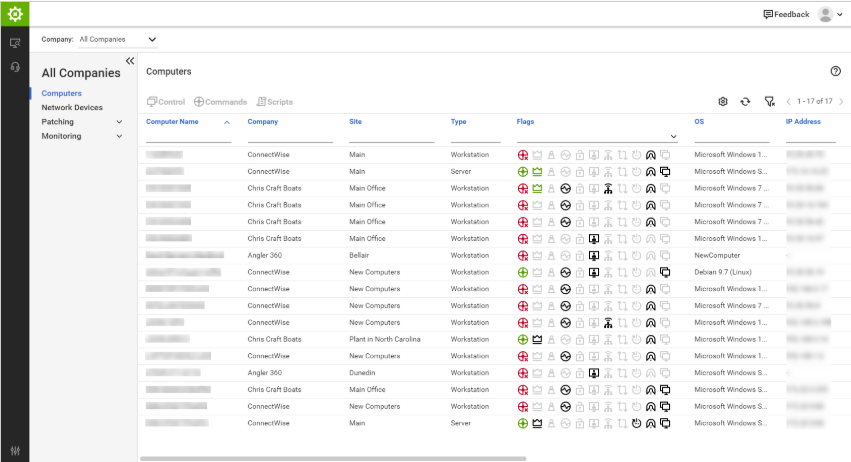Select Computers in the side menu
This screenshot has height=462, width=851.
pyautogui.click(x=61, y=93)
